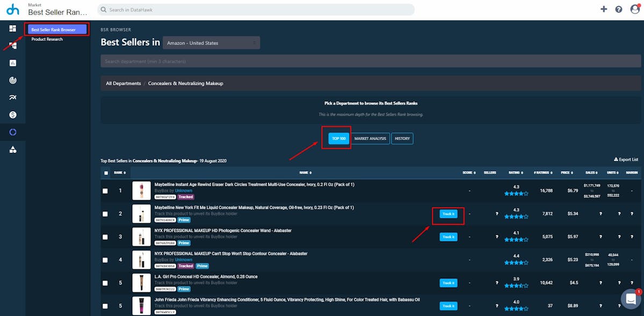Switch to the MARKET ANALYSIS tab
Screen dimensions: 644x316
point(370,138)
